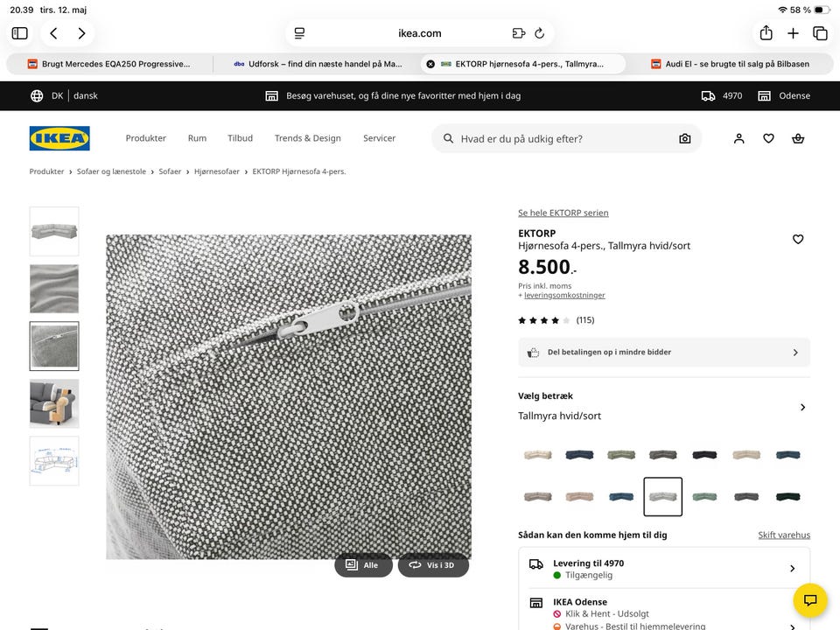
Task: Open Se hele EKTORP serien link
Action: (563, 213)
